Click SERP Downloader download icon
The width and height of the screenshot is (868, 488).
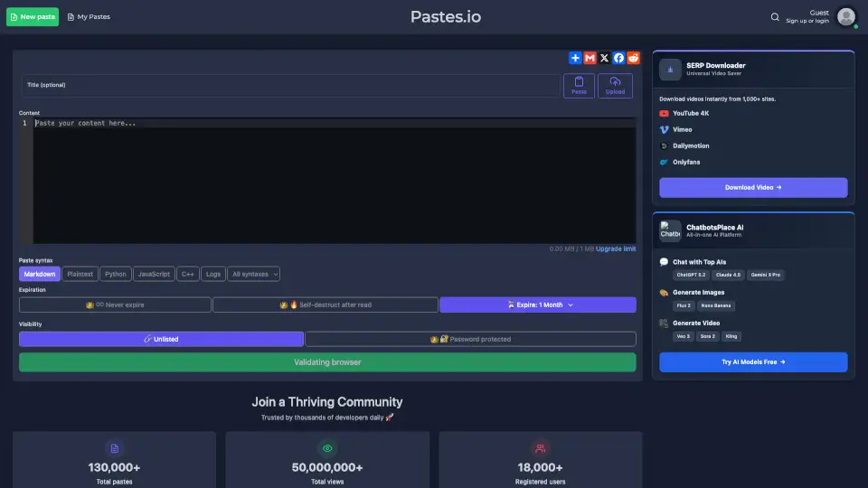(x=670, y=70)
